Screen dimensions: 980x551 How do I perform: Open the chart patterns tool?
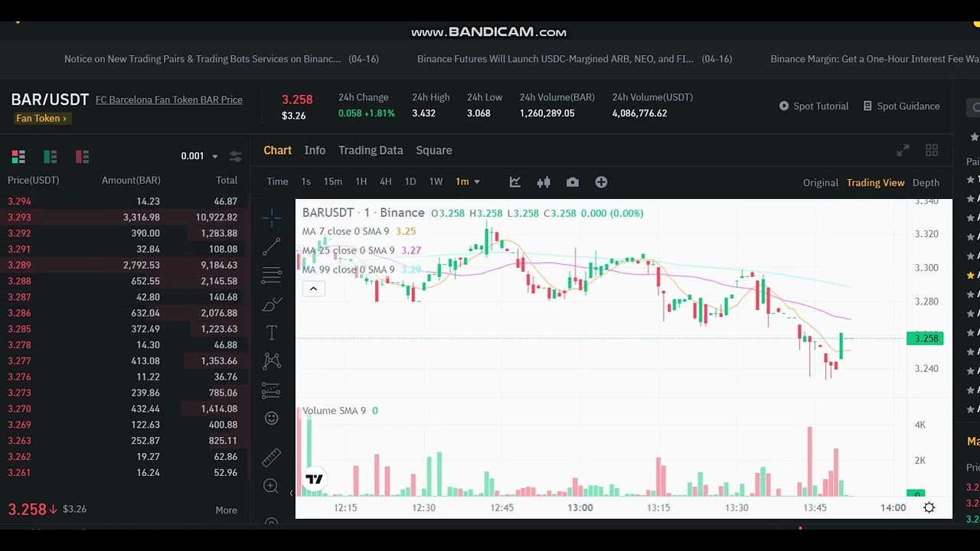(272, 360)
